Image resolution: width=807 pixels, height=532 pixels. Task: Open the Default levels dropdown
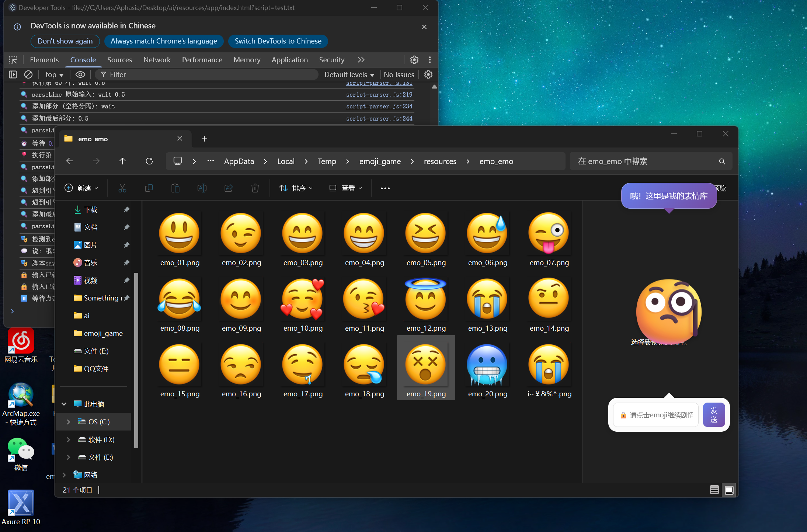(349, 74)
